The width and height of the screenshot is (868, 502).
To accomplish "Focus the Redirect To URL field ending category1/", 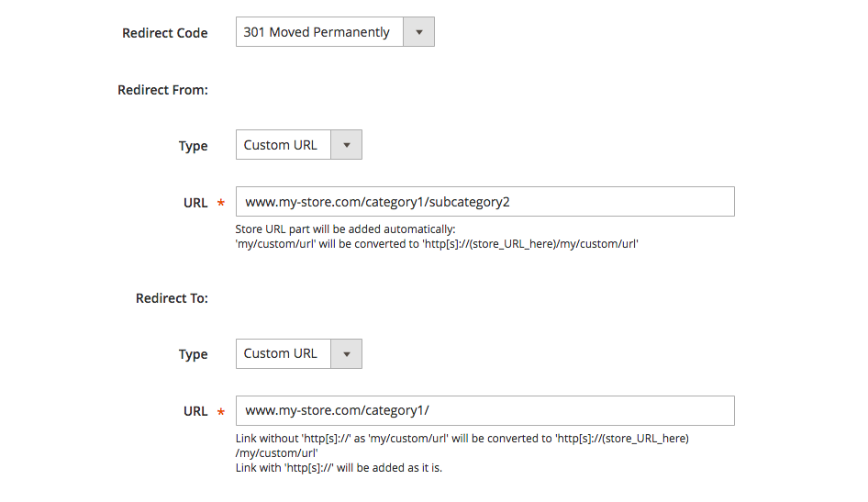I will pos(485,410).
